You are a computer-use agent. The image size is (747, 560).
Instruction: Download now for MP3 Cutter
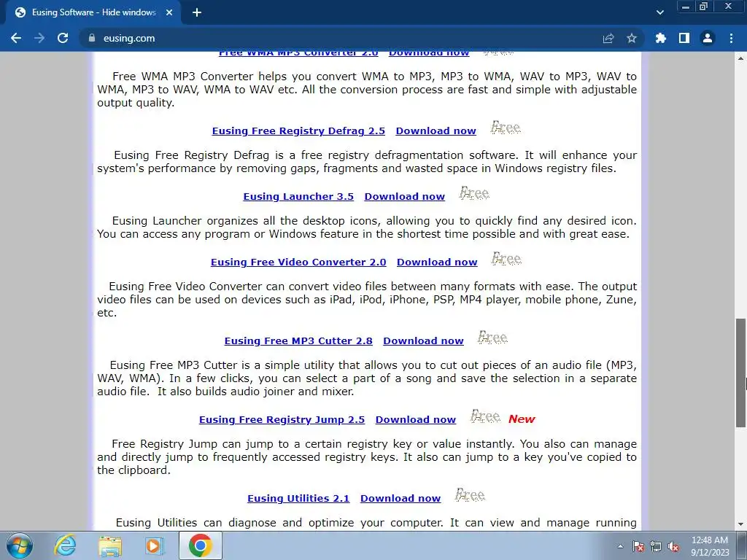point(423,341)
